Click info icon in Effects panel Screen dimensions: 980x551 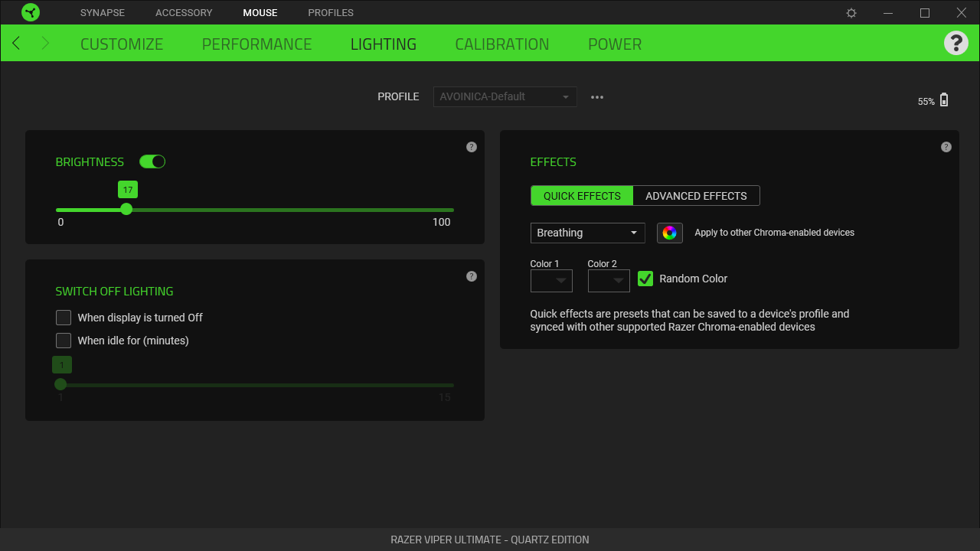(x=946, y=147)
